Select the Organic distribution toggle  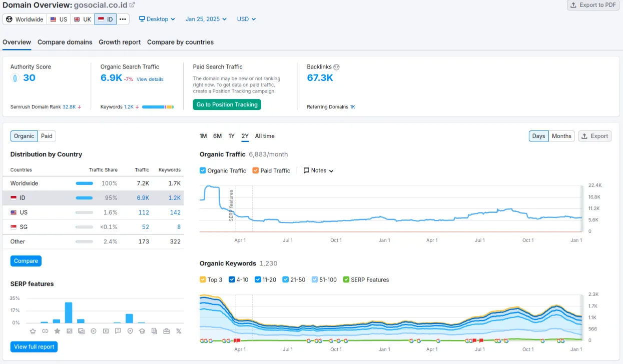click(24, 136)
